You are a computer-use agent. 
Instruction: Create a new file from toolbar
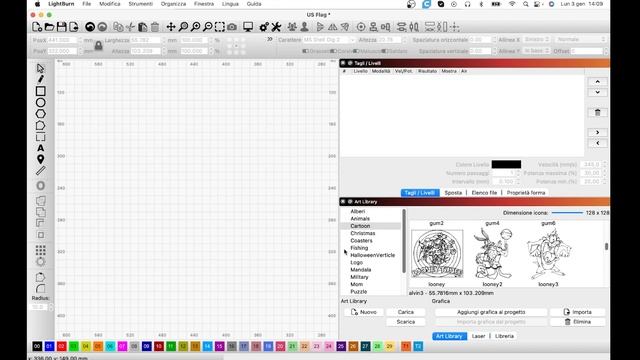[x=37, y=27]
